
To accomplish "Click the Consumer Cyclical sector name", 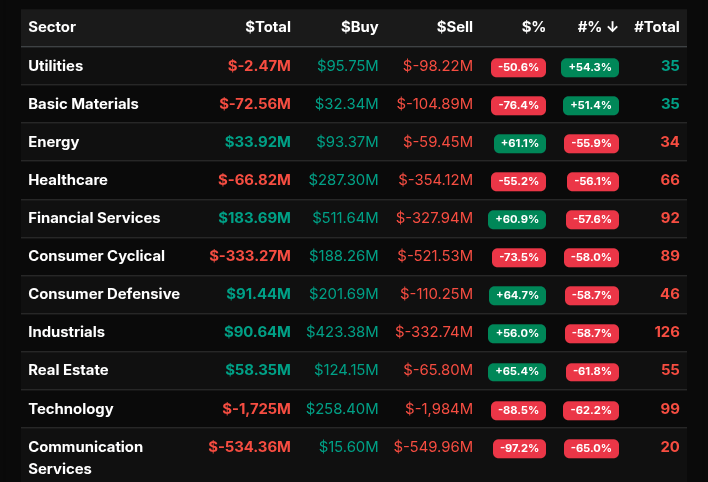I will tap(96, 256).
